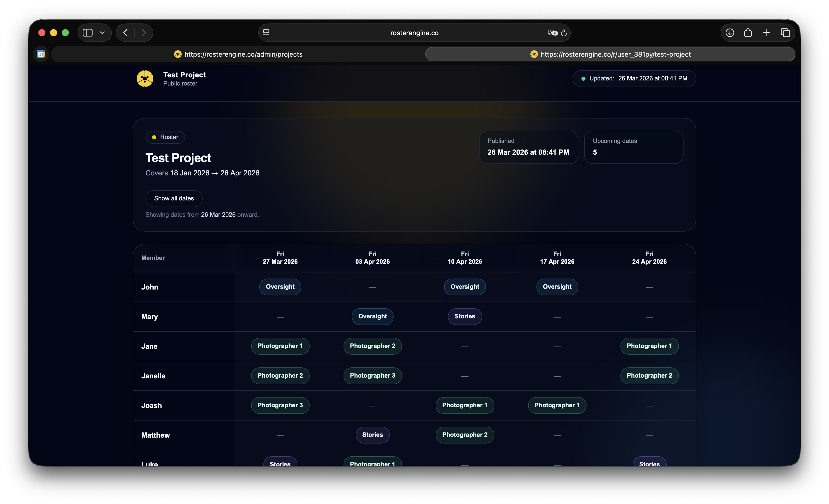
Task: Click the share icon in the toolbar
Action: pyautogui.click(x=748, y=33)
